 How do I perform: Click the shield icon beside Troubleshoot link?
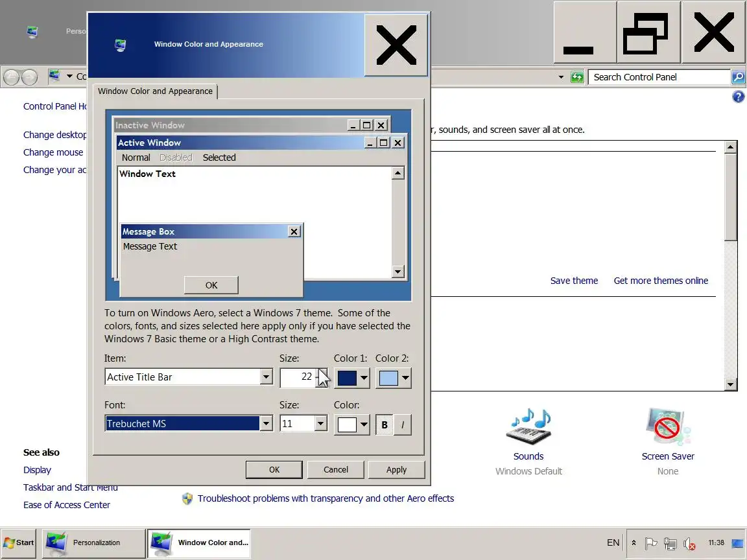187,498
